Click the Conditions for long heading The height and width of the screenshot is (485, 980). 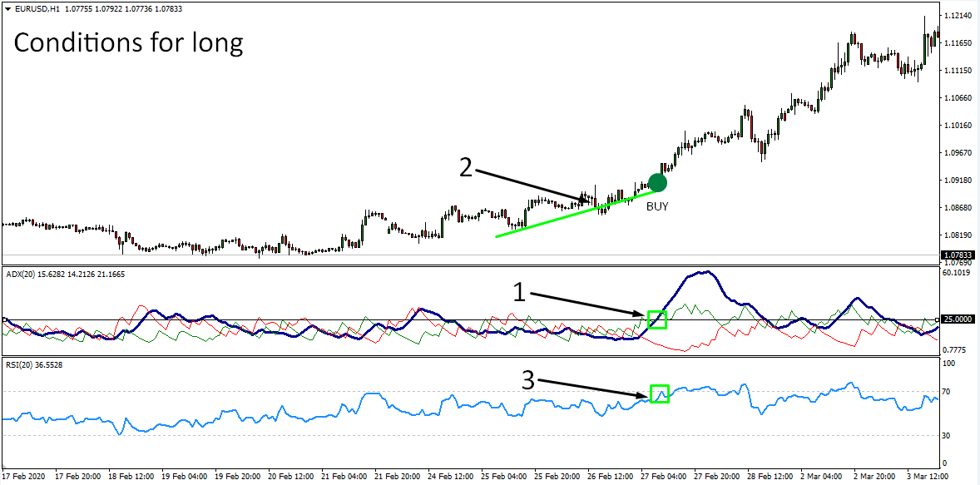129,42
